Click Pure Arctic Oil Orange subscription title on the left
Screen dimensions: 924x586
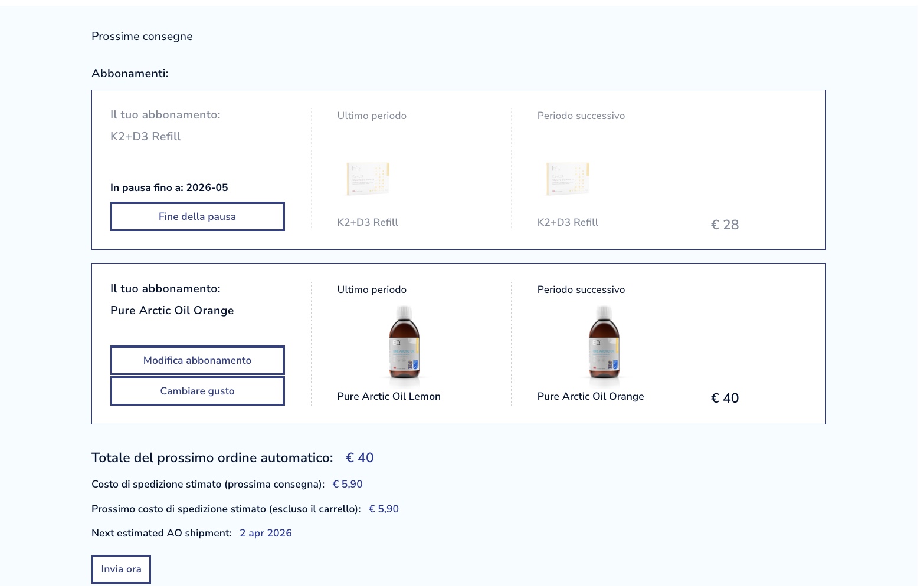tap(172, 311)
